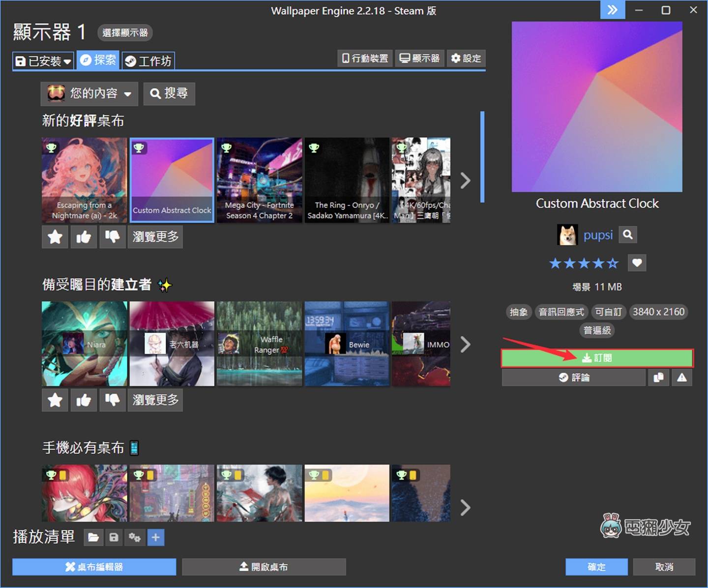Give a thumbs up to top-rated wallpapers

point(84,236)
